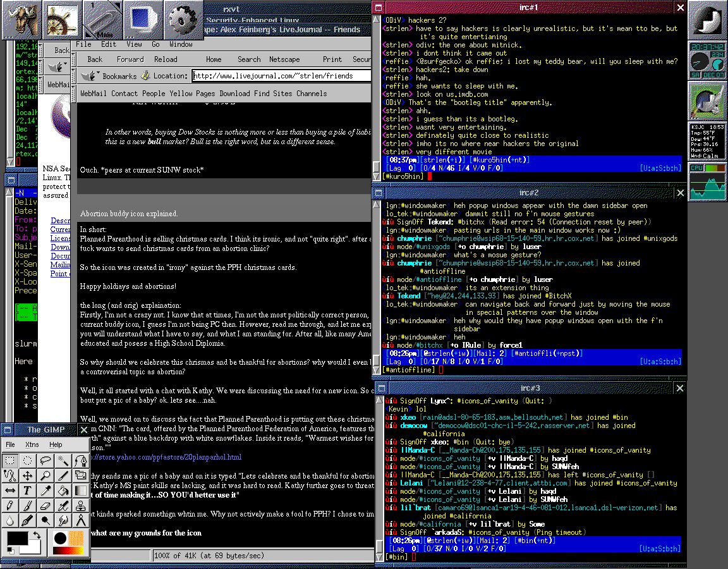This screenshot has width=728, height=569.
Task: Select the Intelligent Scissors tool
Action: click(x=9, y=475)
